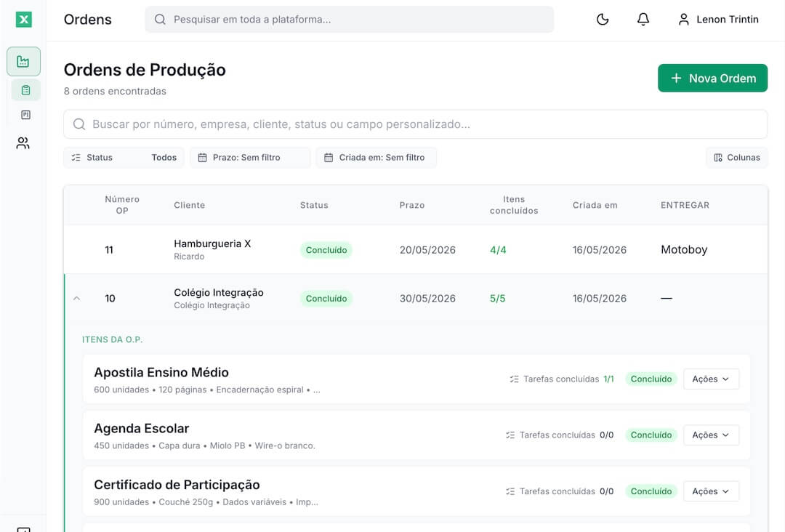Click Concluído badge on Apostila Ensino Médio

point(651,379)
